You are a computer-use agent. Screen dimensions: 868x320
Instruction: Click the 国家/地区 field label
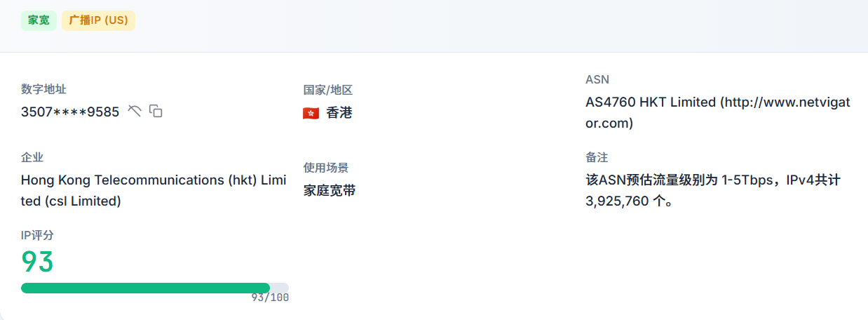click(x=327, y=90)
